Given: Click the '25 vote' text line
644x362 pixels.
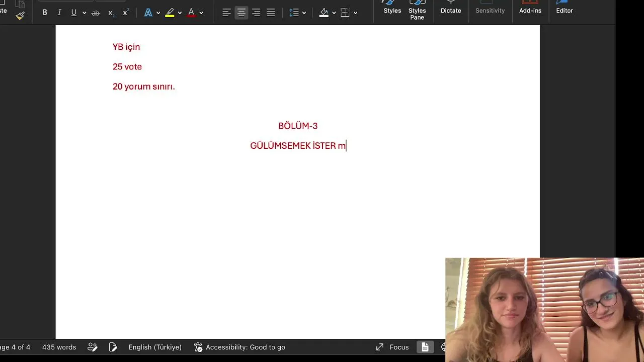Looking at the screenshot, I should click(x=127, y=66).
